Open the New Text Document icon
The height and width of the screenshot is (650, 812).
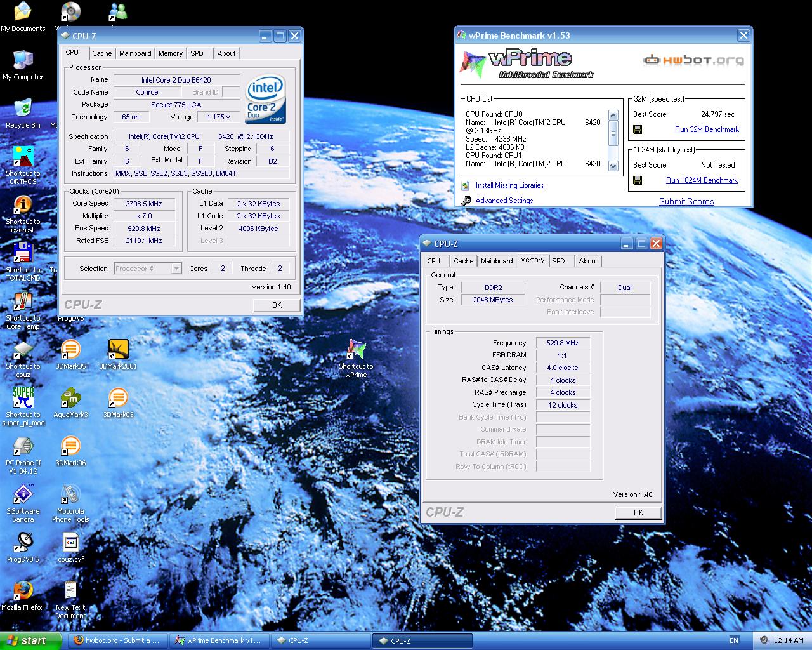[70, 600]
